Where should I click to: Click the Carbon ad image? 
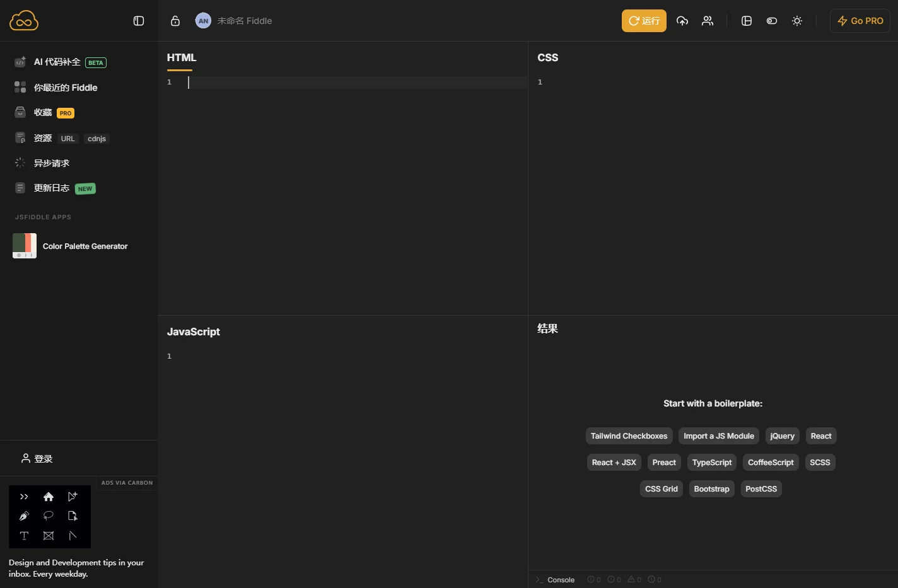[x=50, y=516]
